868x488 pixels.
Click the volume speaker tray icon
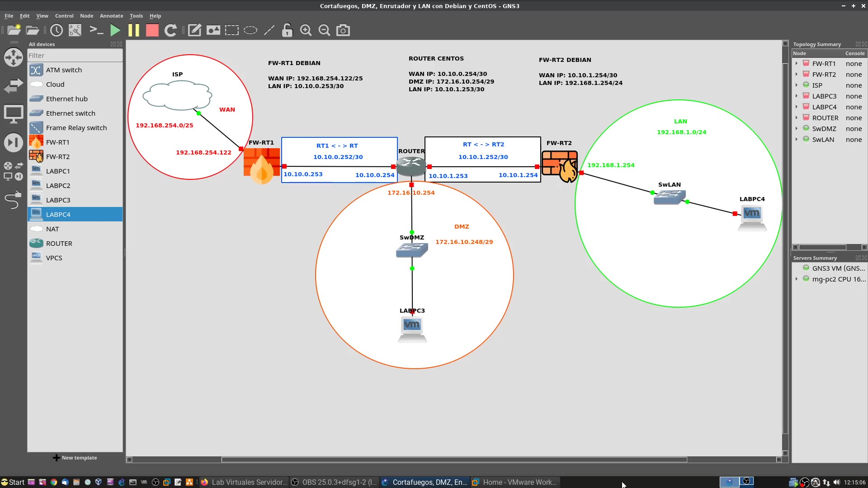coord(837,482)
